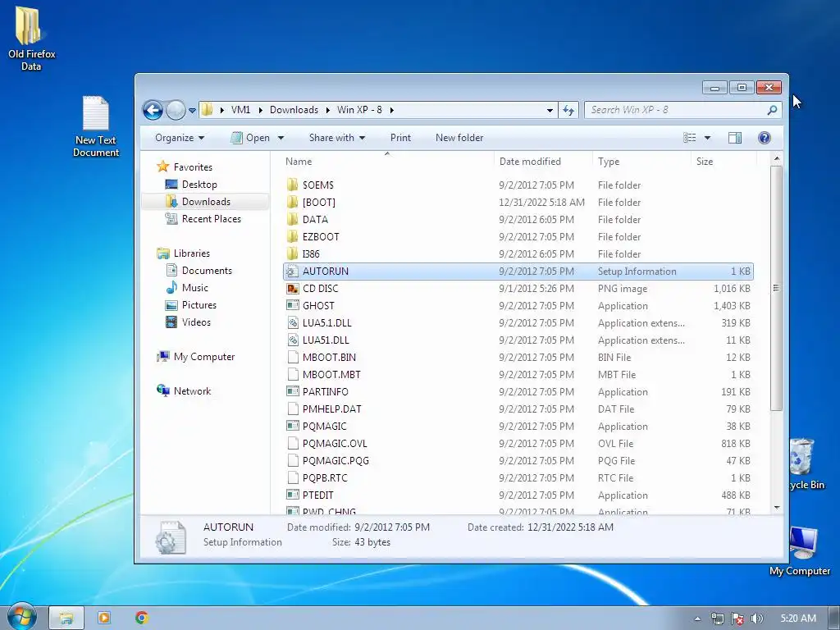The image size is (840, 630).
Task: Click the Change your view icon
Action: point(689,138)
